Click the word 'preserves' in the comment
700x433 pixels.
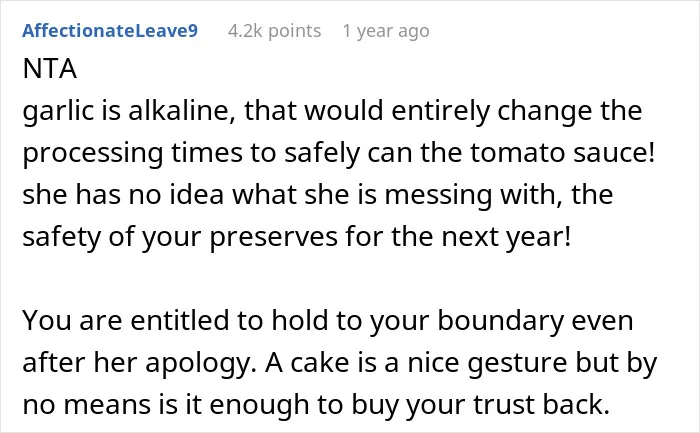[x=274, y=238]
